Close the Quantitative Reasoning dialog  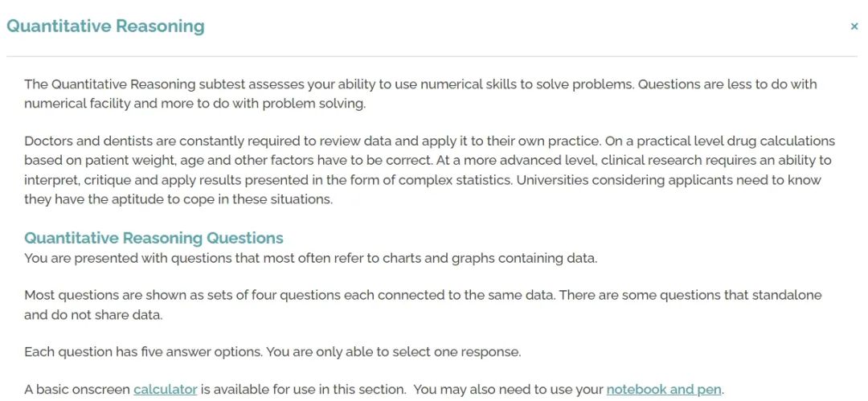click(x=854, y=26)
